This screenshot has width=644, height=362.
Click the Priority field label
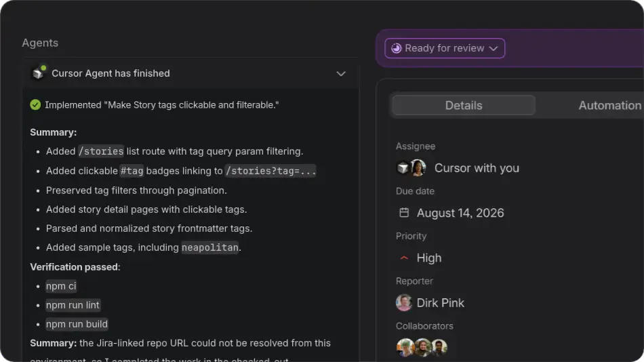411,236
